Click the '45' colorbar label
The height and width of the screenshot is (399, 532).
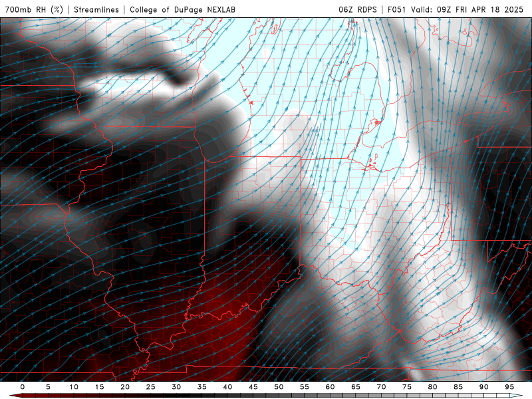253,387
